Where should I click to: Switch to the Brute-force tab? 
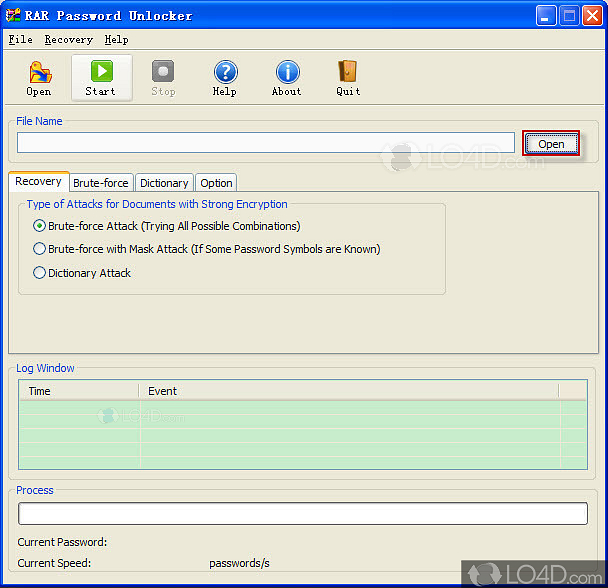tap(101, 183)
